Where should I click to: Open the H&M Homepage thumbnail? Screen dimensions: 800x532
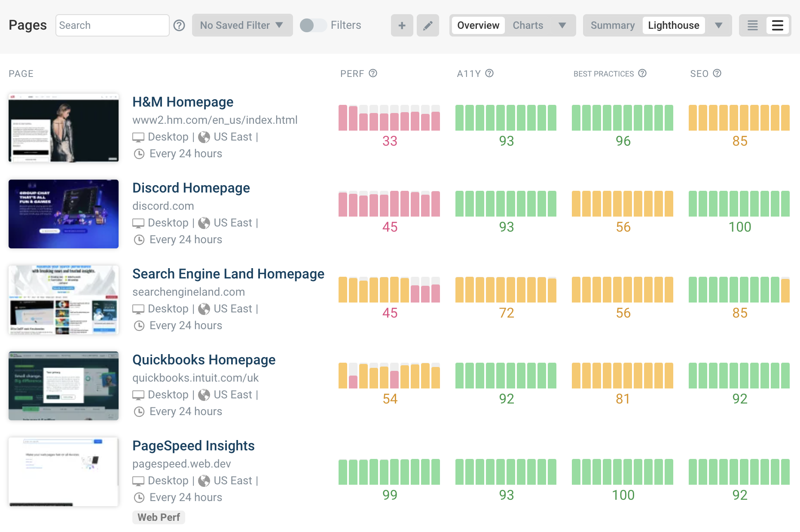point(64,128)
